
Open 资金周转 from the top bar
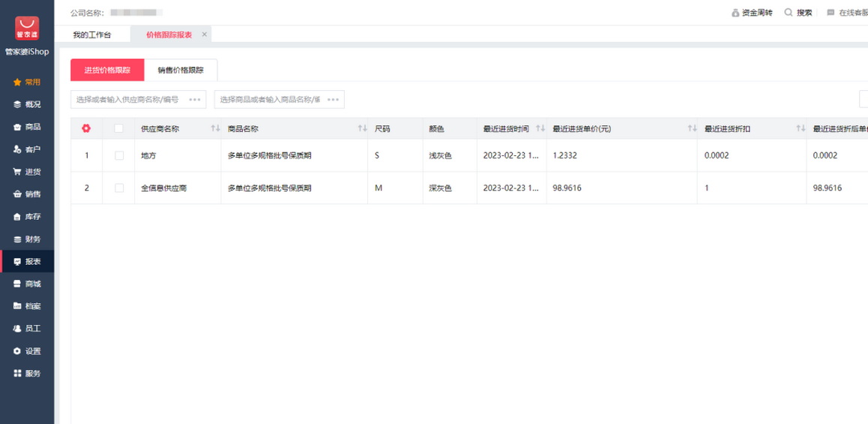(752, 13)
